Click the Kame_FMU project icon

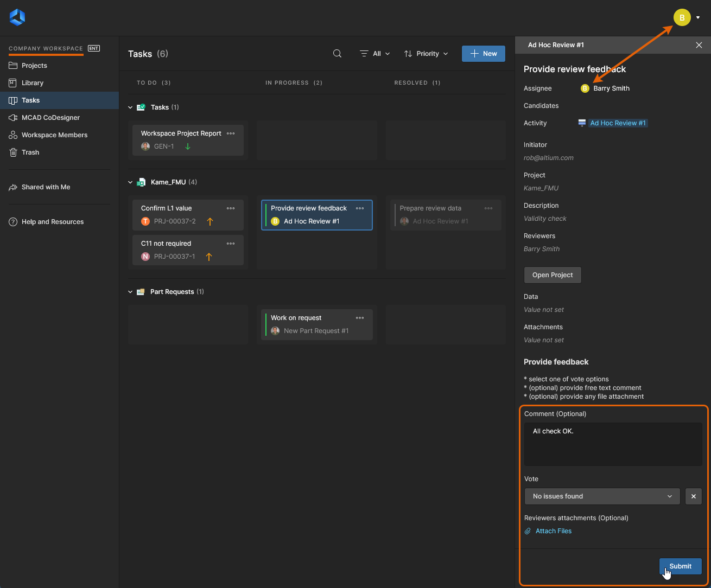click(141, 182)
